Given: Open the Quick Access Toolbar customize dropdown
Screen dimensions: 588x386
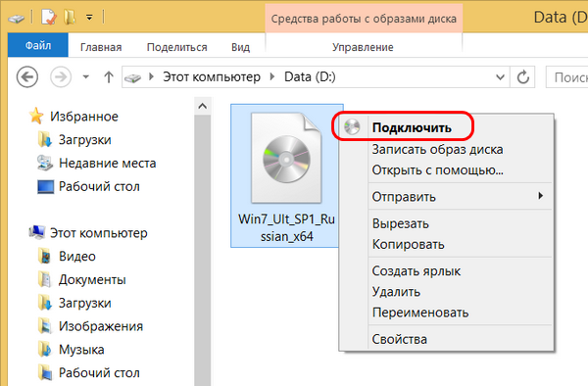Looking at the screenshot, I should click(89, 18).
